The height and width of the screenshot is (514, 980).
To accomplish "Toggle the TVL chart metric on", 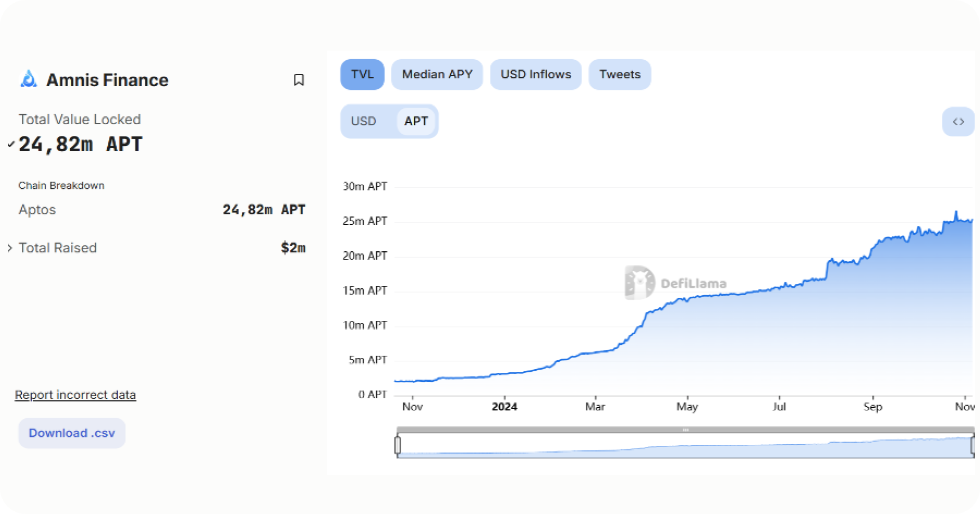I will 363,75.
